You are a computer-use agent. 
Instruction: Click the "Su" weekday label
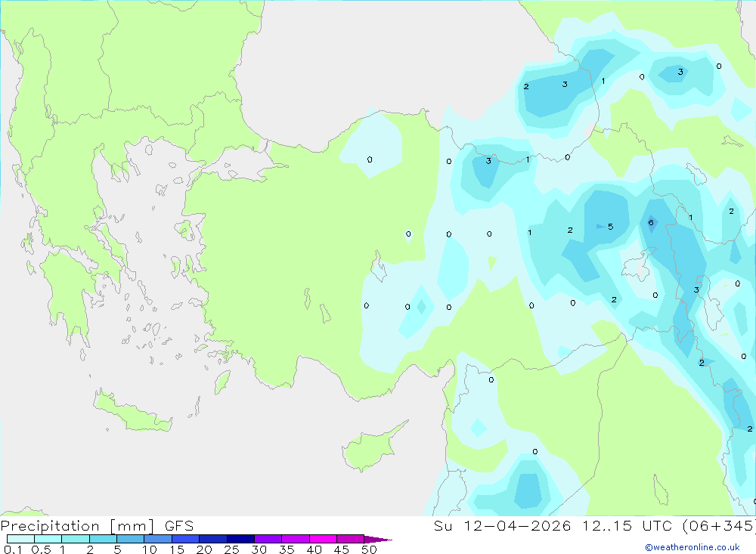pos(443,526)
